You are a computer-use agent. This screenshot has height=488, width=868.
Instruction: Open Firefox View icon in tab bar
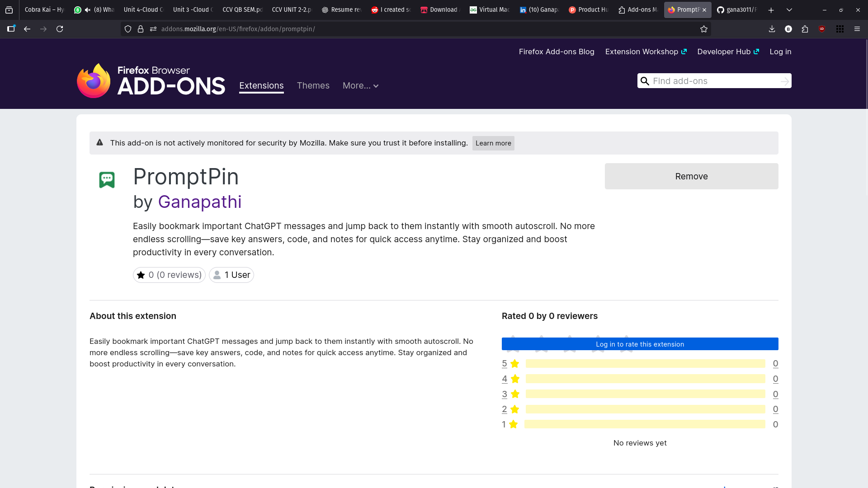coord(9,9)
